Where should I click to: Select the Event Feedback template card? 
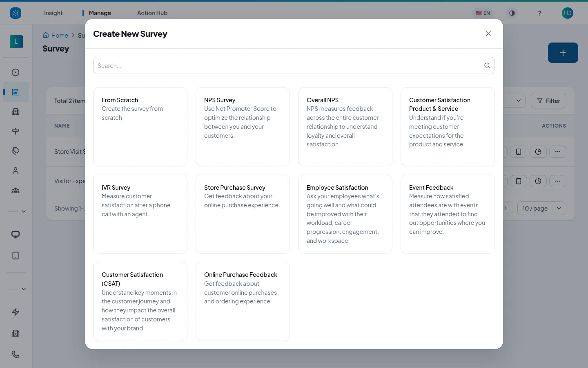click(448, 214)
